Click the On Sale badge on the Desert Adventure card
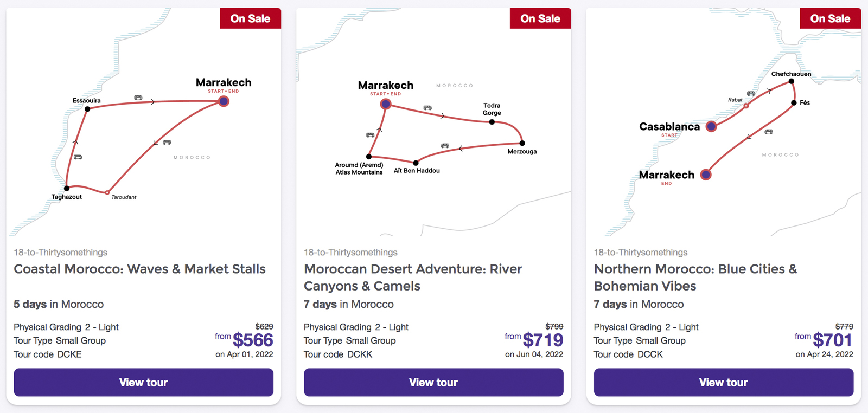Image resolution: width=868 pixels, height=413 pixels. tap(540, 18)
